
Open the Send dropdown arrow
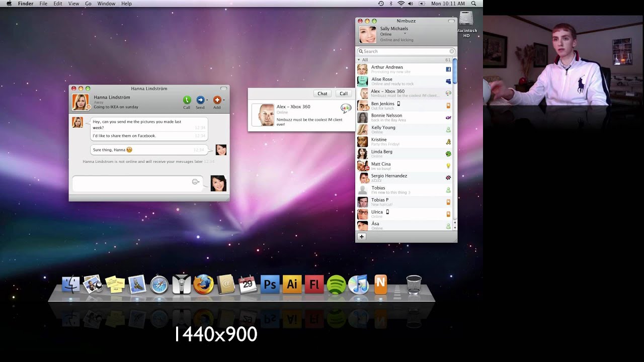[x=207, y=100]
